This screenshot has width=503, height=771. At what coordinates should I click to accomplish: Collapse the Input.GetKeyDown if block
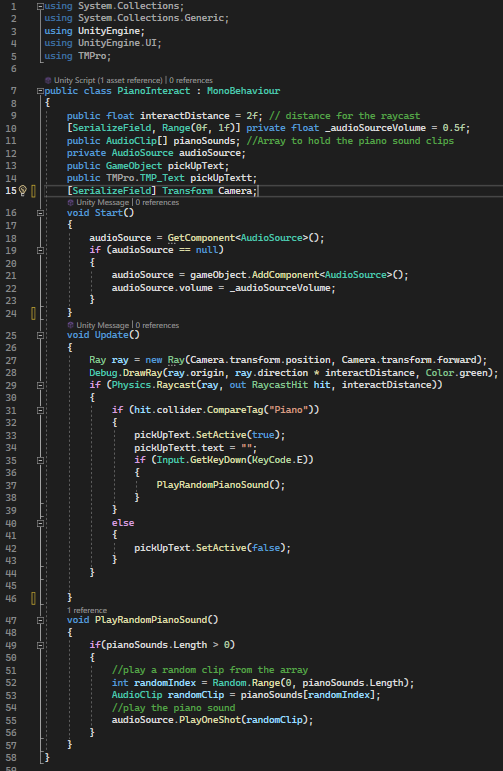[40, 460]
